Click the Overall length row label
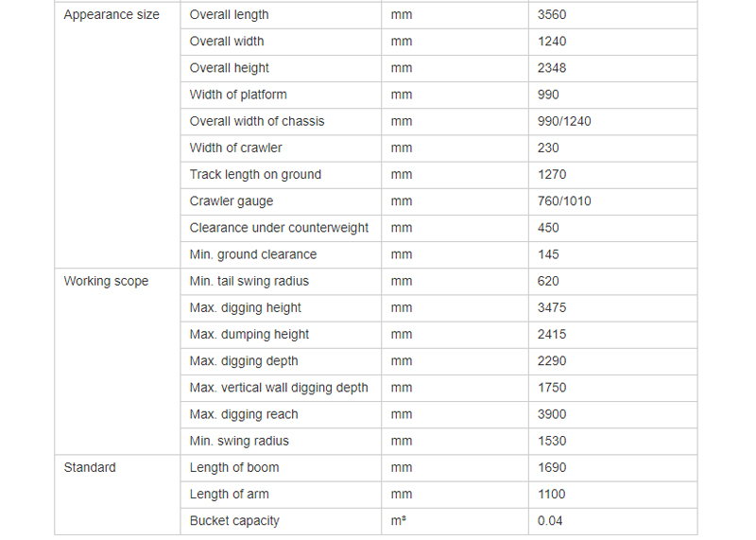 pos(229,15)
